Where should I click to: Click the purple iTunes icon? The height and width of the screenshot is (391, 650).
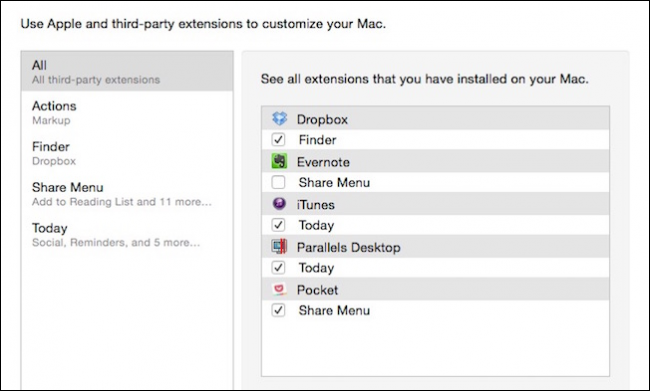[279, 204]
